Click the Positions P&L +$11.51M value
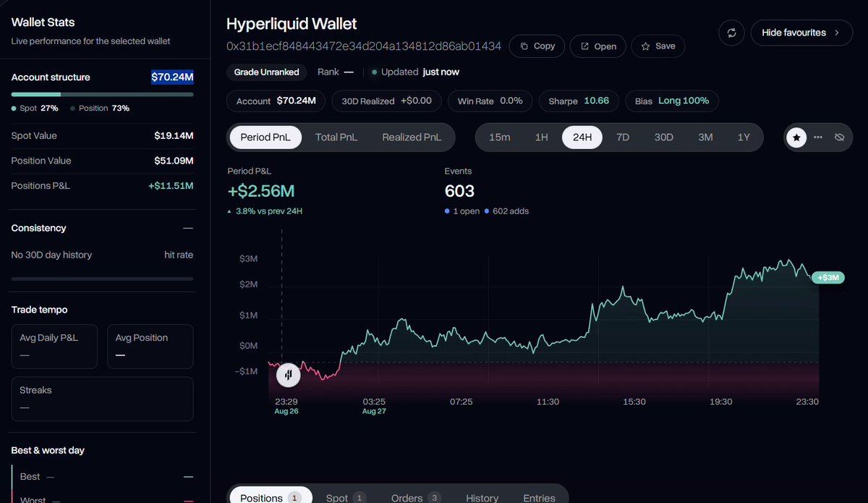The width and height of the screenshot is (868, 503). (171, 186)
